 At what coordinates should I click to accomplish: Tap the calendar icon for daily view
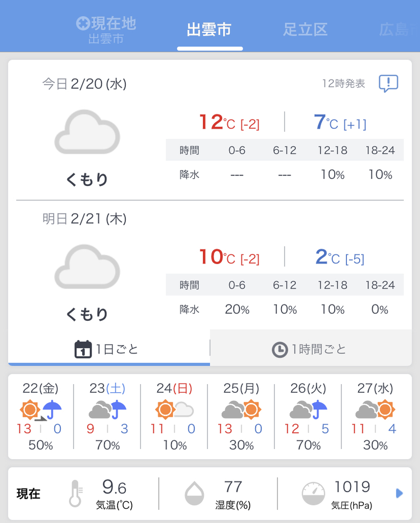83,349
